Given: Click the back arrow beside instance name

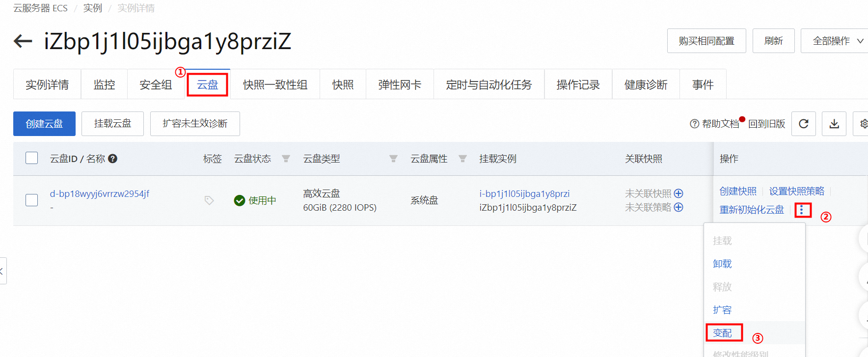Looking at the screenshot, I should 23,41.
